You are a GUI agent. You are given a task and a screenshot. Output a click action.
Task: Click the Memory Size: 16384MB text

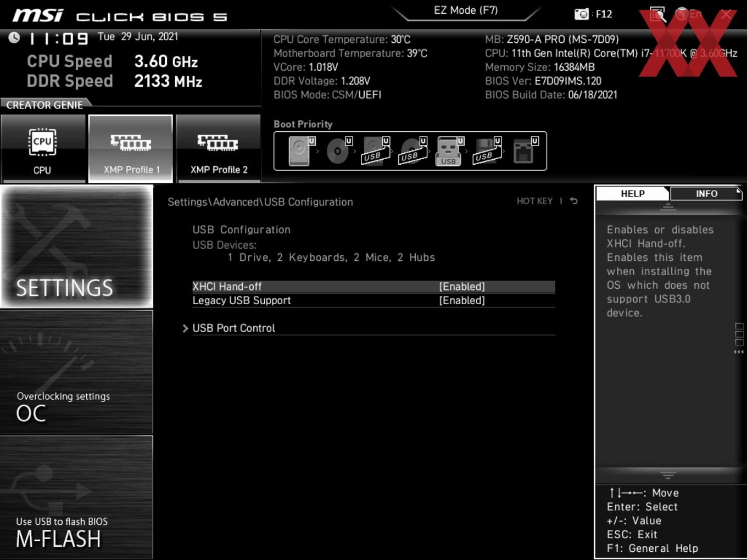pos(540,67)
